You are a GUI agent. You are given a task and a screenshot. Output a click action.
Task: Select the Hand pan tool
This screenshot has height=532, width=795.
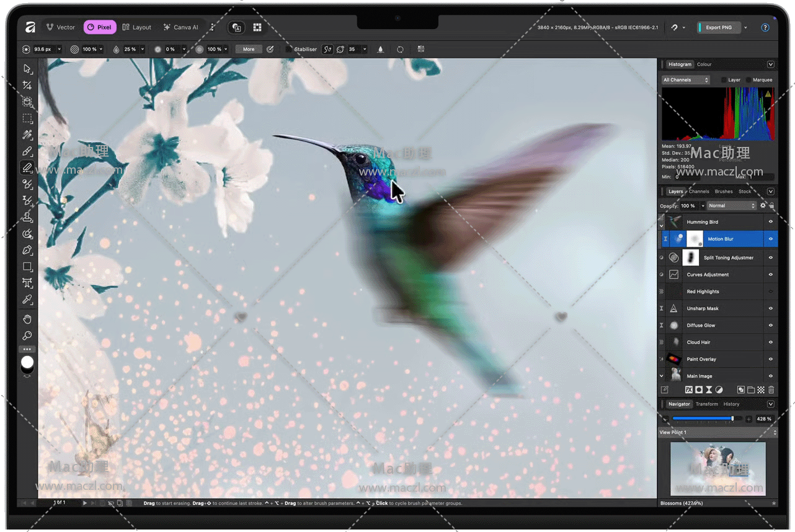[x=27, y=319]
